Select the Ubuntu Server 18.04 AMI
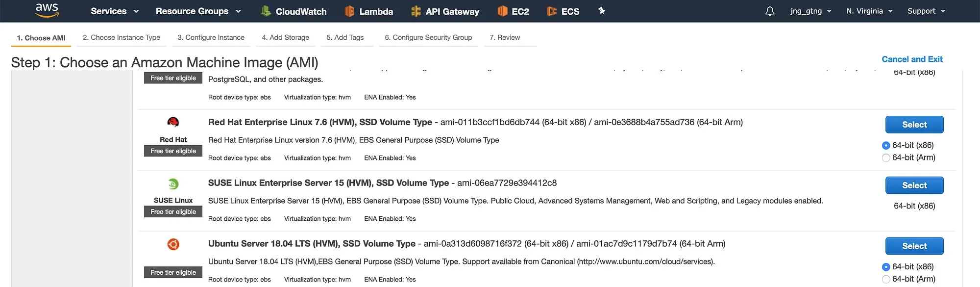The height and width of the screenshot is (287, 980). point(914,246)
